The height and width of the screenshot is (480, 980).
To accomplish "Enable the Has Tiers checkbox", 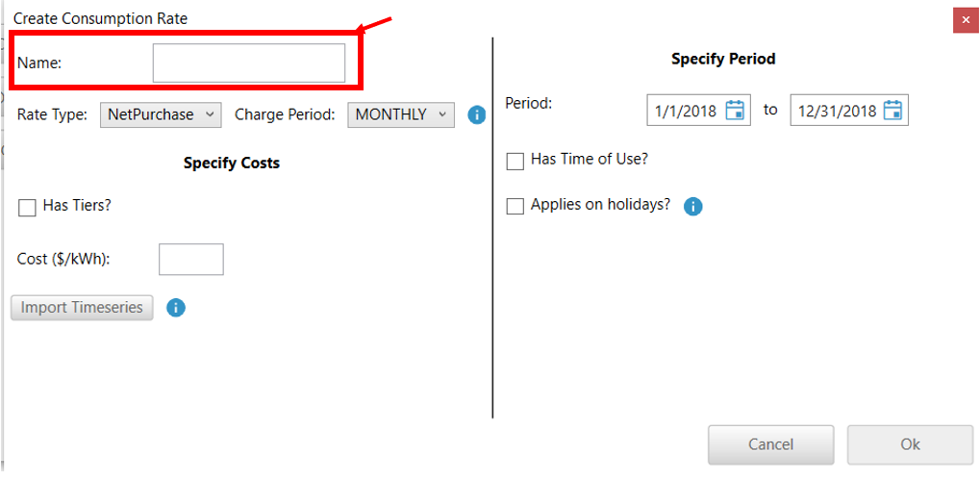I will click(x=27, y=207).
